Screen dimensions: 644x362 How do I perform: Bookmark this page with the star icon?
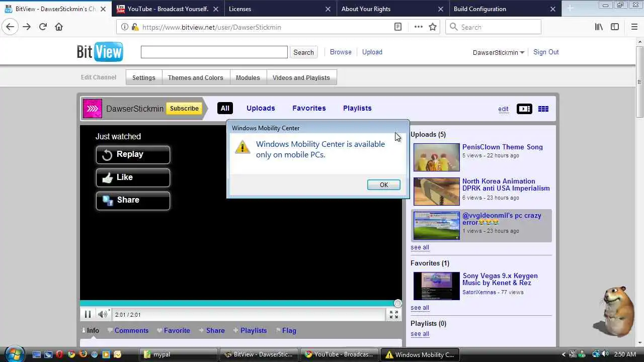click(433, 27)
